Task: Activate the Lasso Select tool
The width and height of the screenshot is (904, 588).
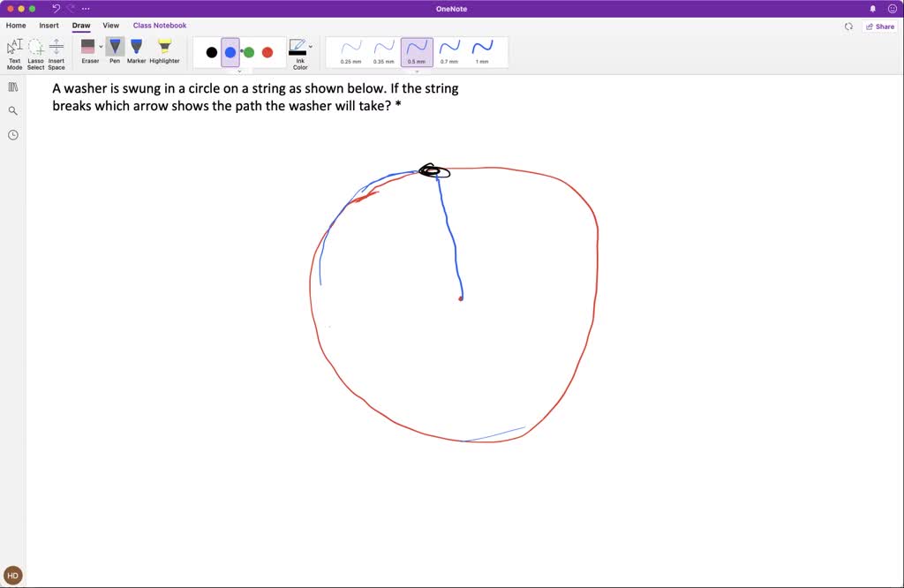Action: coord(35,51)
